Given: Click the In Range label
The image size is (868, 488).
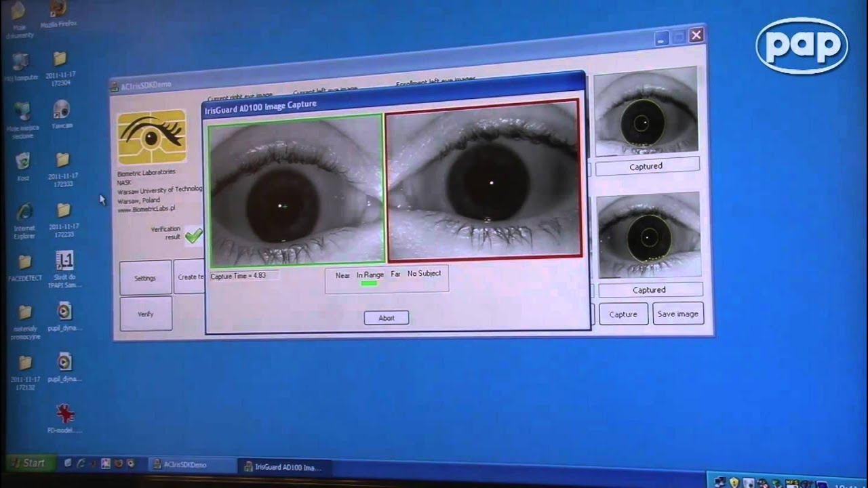Looking at the screenshot, I should (370, 274).
